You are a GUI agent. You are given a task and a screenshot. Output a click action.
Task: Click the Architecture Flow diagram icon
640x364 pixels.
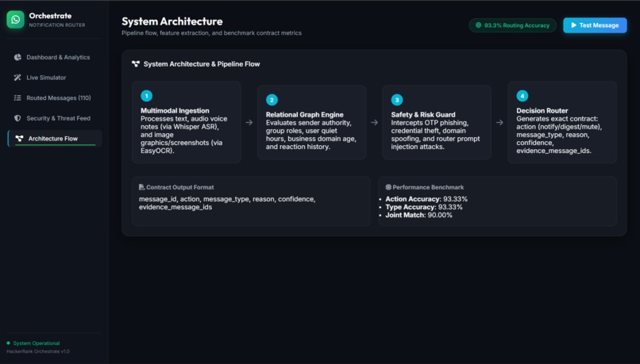(19, 139)
